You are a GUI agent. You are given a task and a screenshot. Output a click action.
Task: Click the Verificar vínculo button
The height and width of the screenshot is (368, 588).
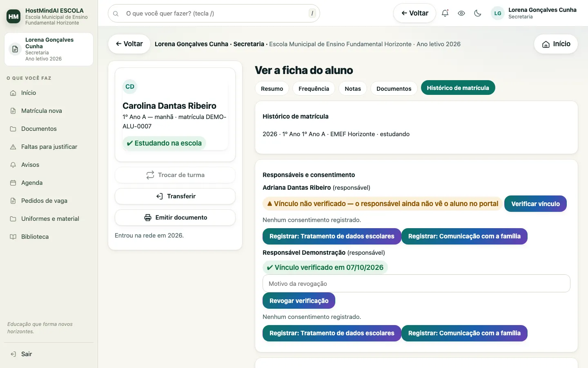point(535,204)
